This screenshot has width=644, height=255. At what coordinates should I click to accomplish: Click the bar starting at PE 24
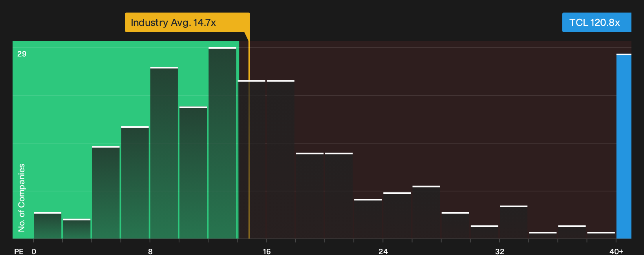pos(397,216)
